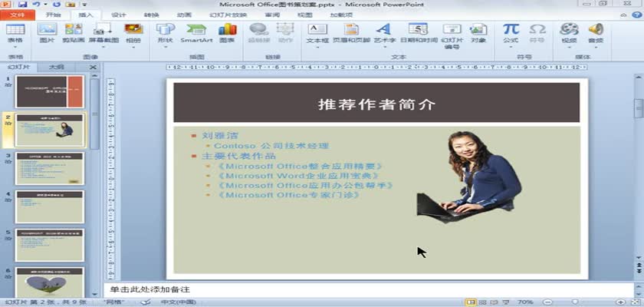This screenshot has height=307, width=644.
Task: Insert WordArt with the 艺术字 icon
Action: (383, 29)
